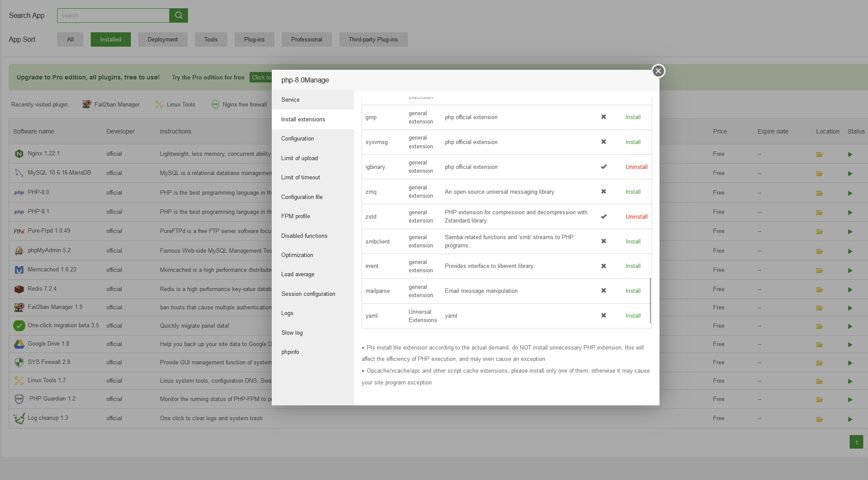Image resolution: width=868 pixels, height=480 pixels.
Task: Open Linux Tools wrench icon in recently visited
Action: pyautogui.click(x=158, y=104)
